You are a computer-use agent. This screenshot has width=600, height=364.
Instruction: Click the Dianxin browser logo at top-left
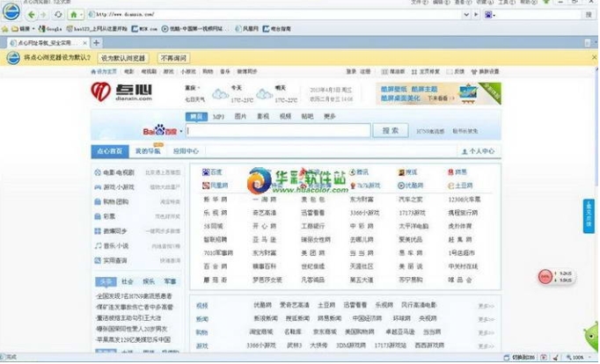point(11,11)
